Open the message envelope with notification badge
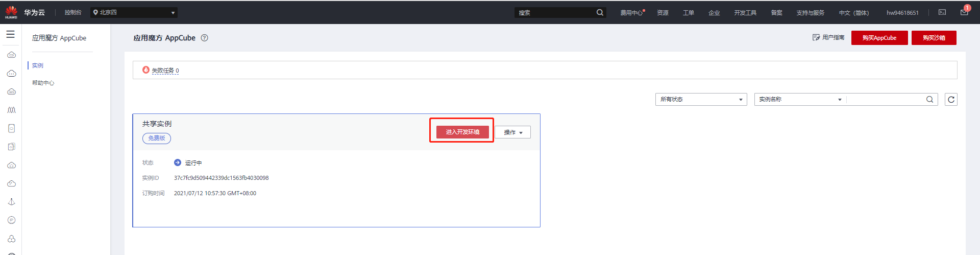The height and width of the screenshot is (255, 980). pos(964,11)
